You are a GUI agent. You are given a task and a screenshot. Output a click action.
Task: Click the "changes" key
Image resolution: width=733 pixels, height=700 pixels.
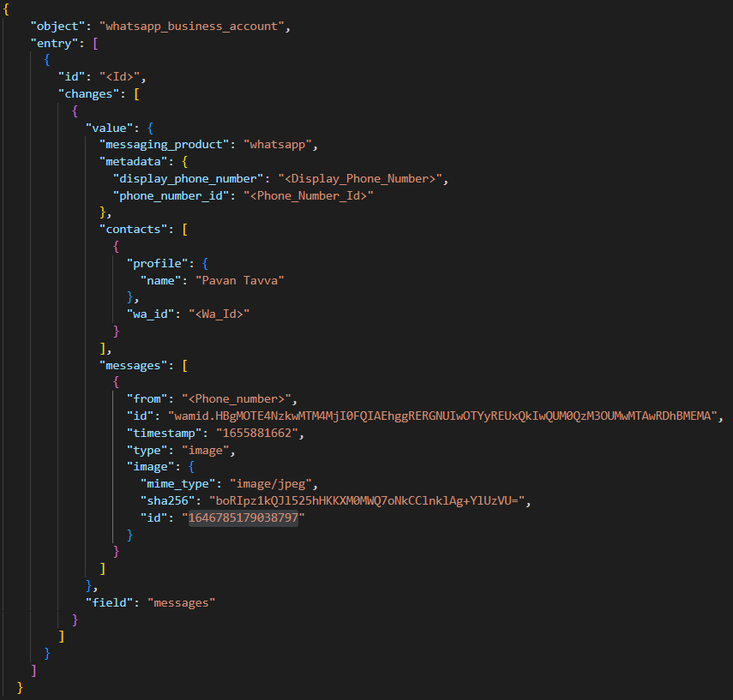pos(89,94)
